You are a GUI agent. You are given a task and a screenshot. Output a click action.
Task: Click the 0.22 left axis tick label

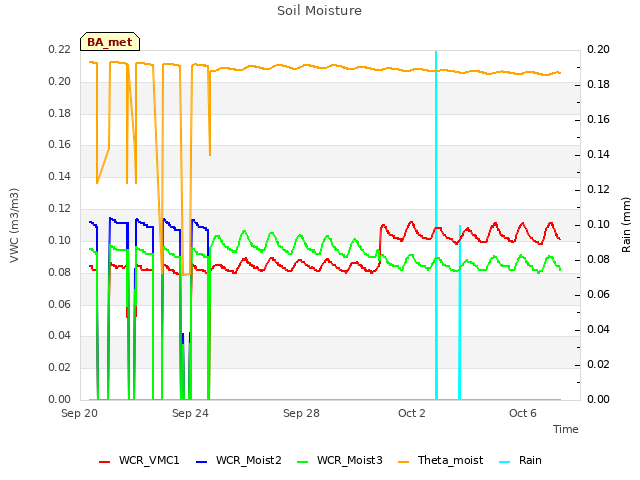60,49
